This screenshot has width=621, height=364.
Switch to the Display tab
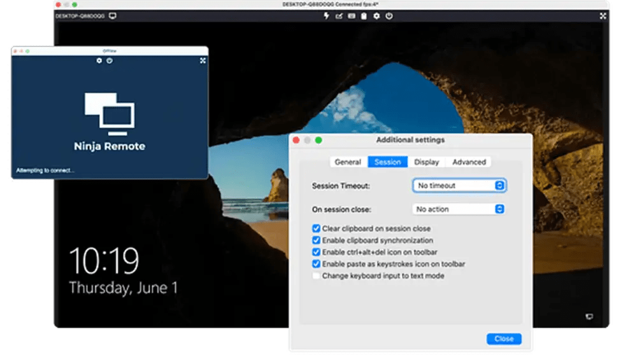[x=427, y=162]
